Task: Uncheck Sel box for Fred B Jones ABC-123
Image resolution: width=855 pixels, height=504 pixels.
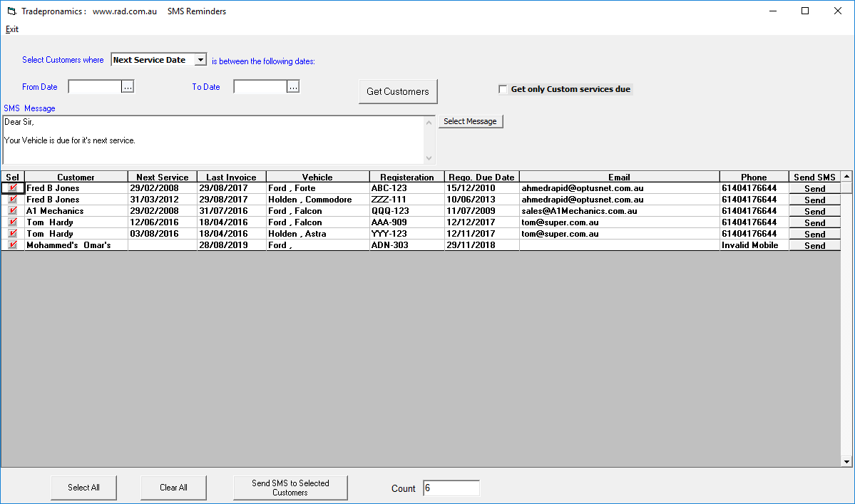Action: [13, 188]
